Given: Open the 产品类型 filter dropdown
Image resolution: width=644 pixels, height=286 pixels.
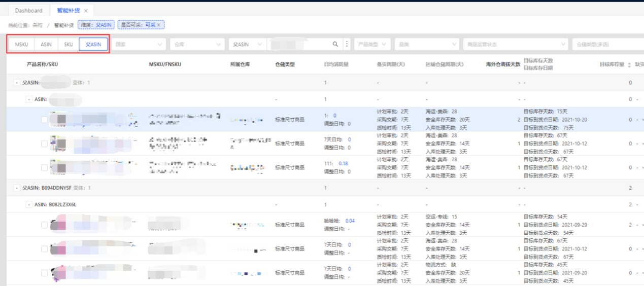Looking at the screenshot, I should [x=372, y=45].
